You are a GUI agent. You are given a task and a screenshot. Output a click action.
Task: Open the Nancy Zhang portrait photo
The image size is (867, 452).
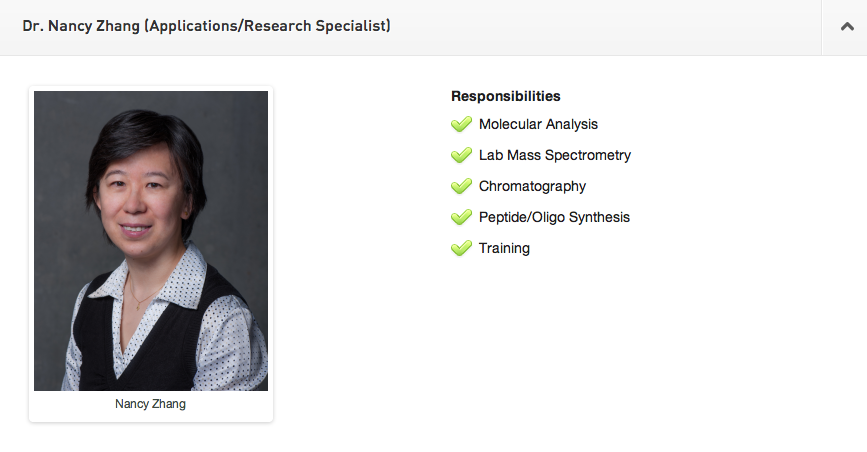[151, 240]
